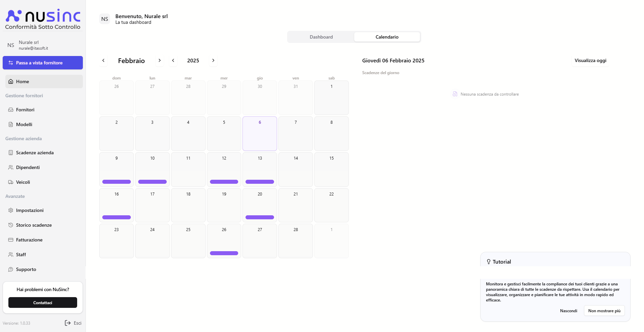
Task: Go to previous year with left chevron
Action: pos(173,61)
